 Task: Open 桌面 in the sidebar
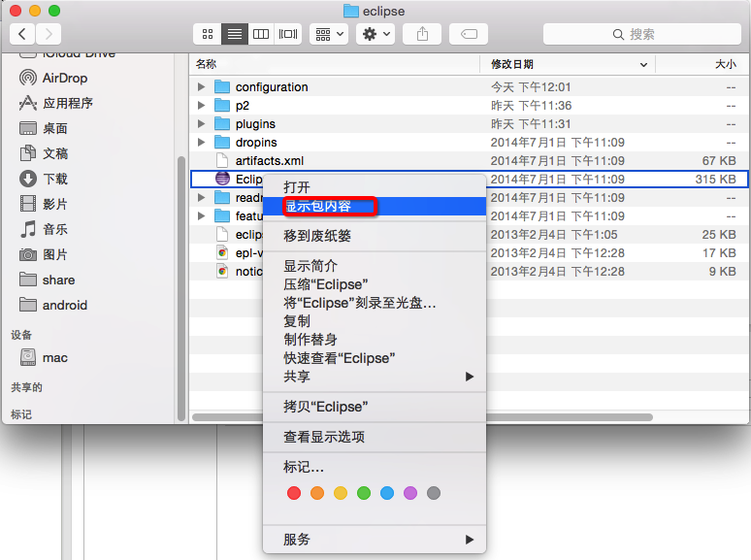(x=43, y=128)
